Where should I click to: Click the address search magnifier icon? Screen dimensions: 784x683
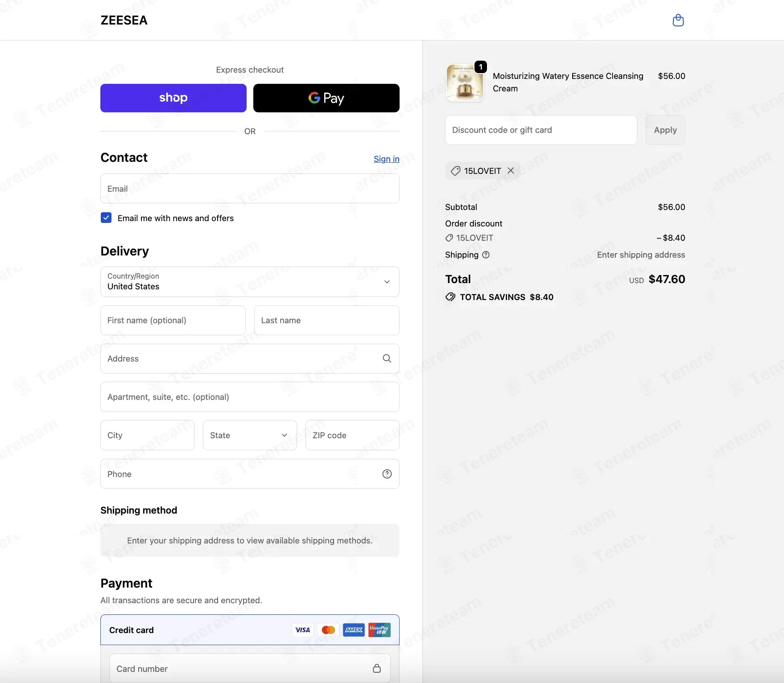pos(387,358)
